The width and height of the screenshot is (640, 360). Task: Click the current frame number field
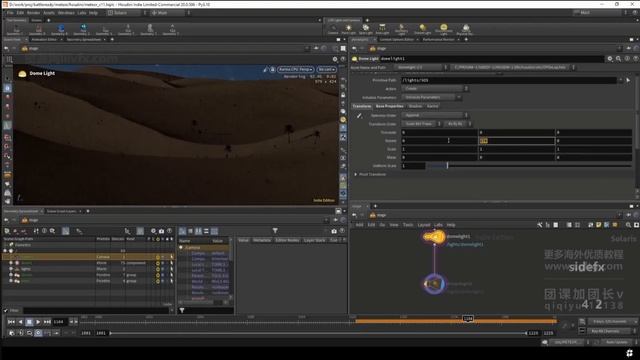[x=60, y=322]
